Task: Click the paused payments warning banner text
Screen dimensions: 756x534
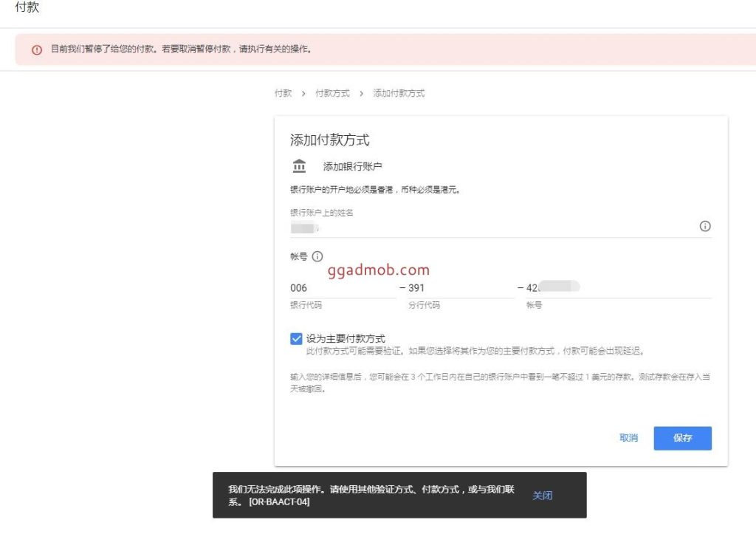Action: point(181,49)
